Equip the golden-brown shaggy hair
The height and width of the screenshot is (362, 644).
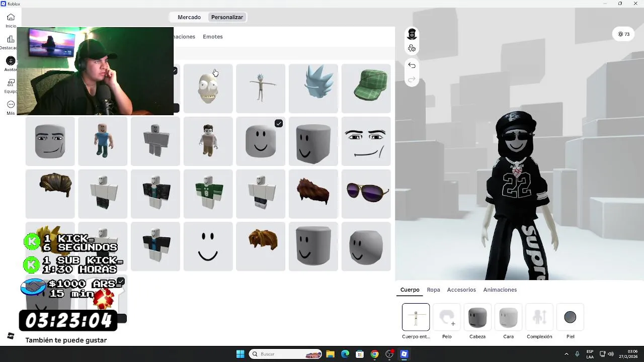(261, 247)
